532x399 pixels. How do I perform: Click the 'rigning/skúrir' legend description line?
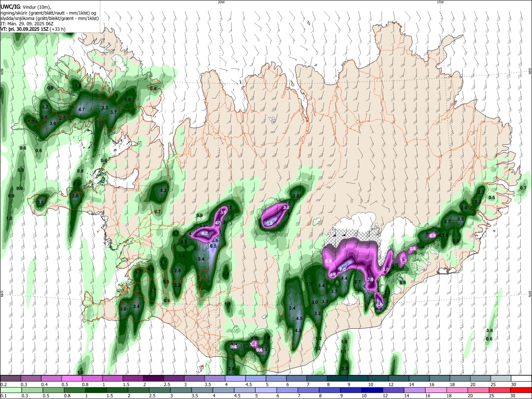48,13
